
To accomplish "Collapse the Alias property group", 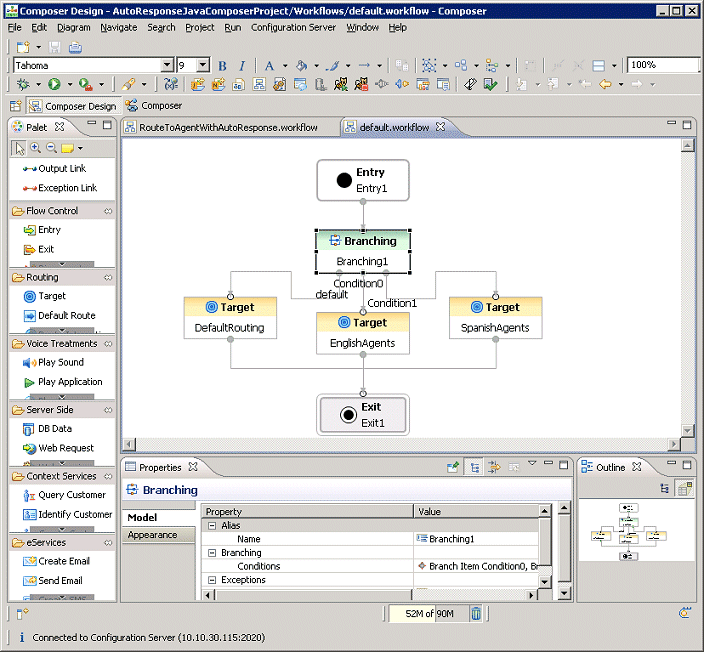I will tap(211, 526).
